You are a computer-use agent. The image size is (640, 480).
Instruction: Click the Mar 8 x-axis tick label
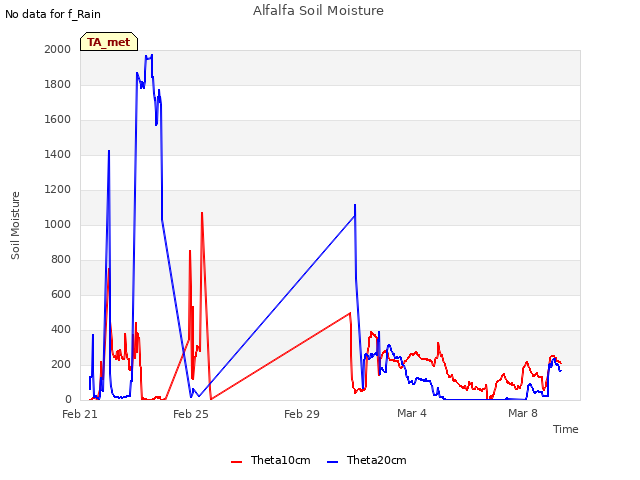523,413
